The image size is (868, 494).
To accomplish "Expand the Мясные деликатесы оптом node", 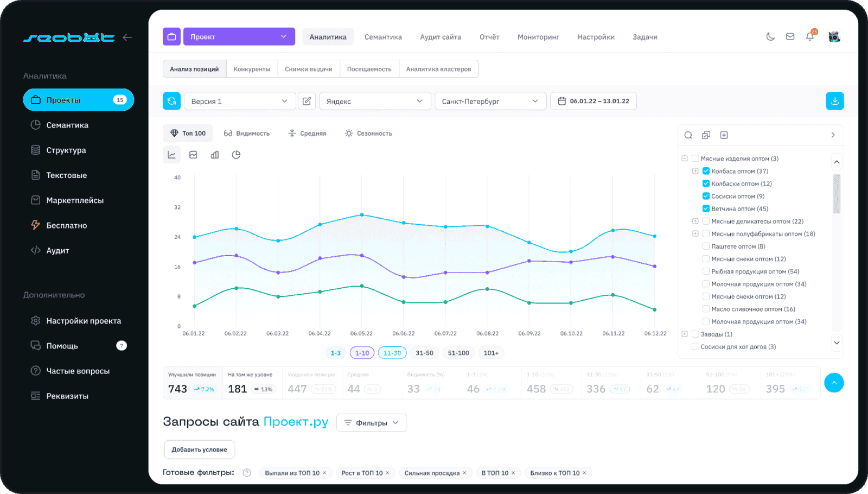I will tap(695, 221).
